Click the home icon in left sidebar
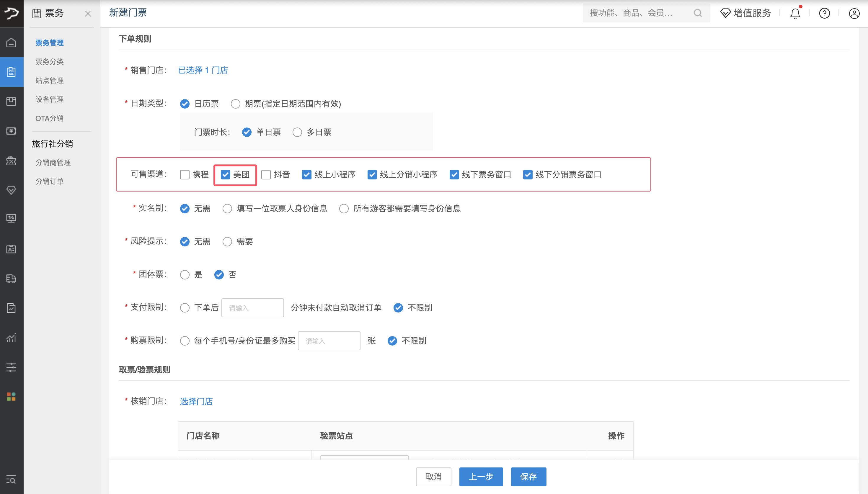Screen dimensions: 868x494 (11, 42)
